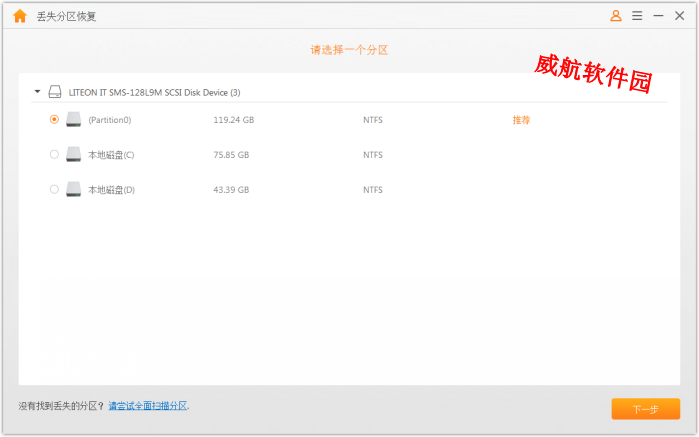This screenshot has width=699, height=437.
Task: Click the 本地磁盘(D) partition label
Action: tap(111, 189)
